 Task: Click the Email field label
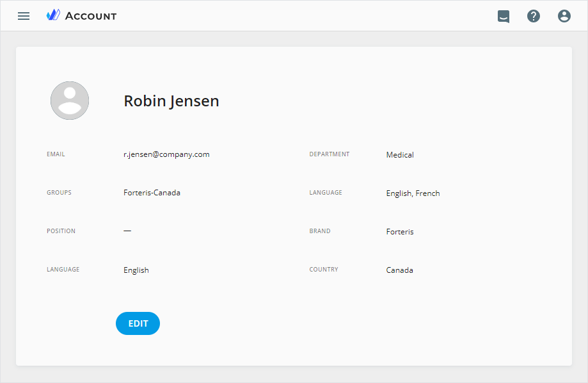(56, 154)
